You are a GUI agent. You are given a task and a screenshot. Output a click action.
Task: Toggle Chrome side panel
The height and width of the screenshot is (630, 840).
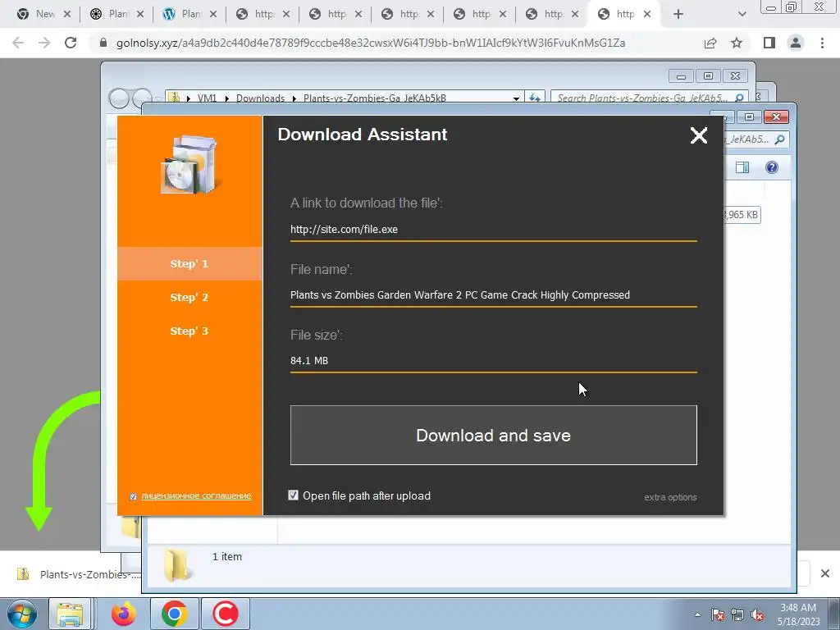point(769,43)
